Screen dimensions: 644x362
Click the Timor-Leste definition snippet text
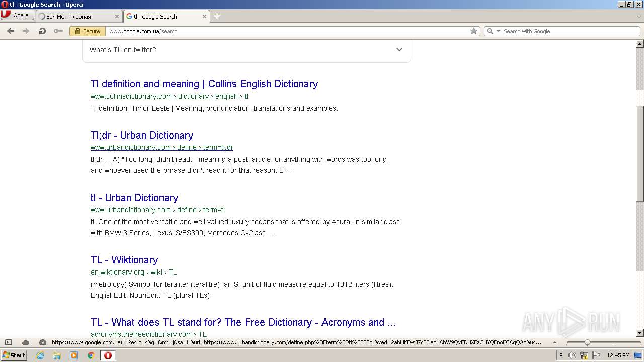point(214,108)
